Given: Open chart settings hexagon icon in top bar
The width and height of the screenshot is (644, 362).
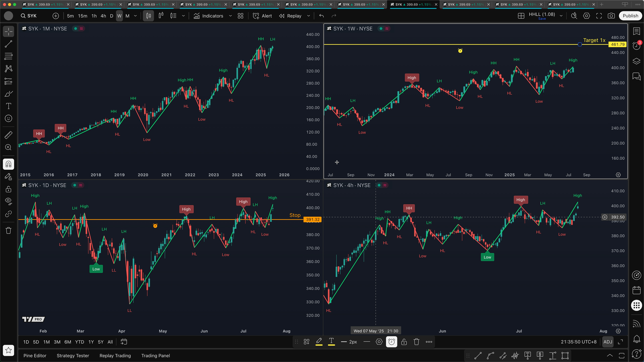Looking at the screenshot, I should 586,16.
